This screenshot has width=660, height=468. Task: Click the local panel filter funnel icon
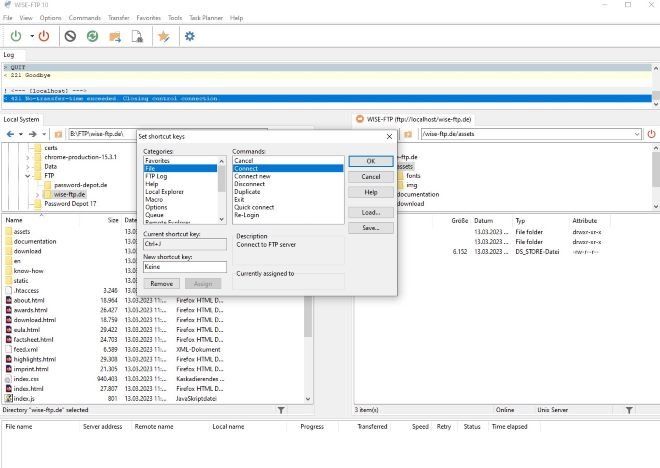(x=281, y=410)
